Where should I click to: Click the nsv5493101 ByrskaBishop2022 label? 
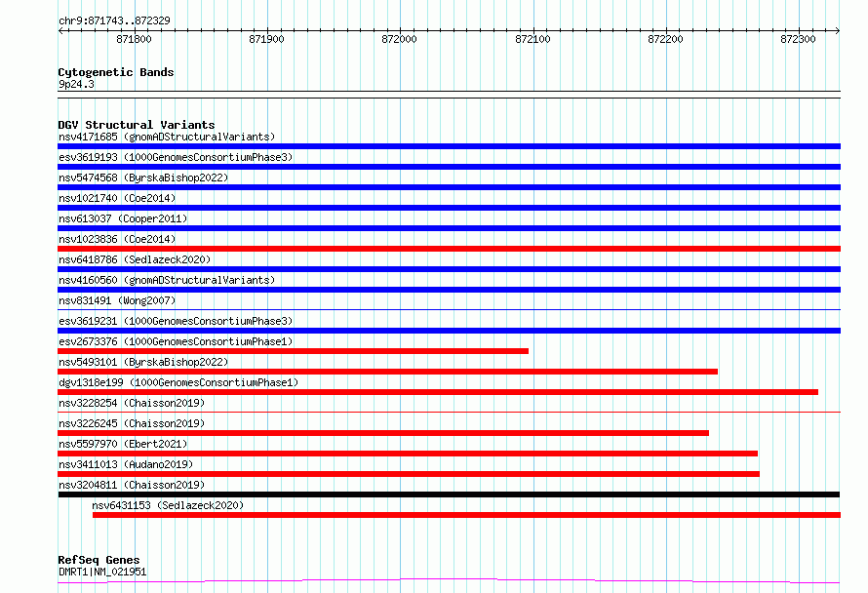[143, 362]
